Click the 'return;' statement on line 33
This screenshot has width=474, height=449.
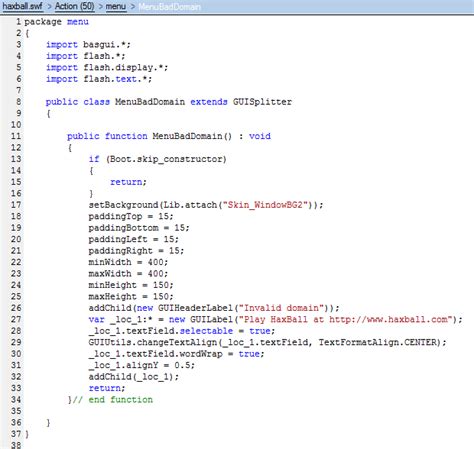click(107, 388)
